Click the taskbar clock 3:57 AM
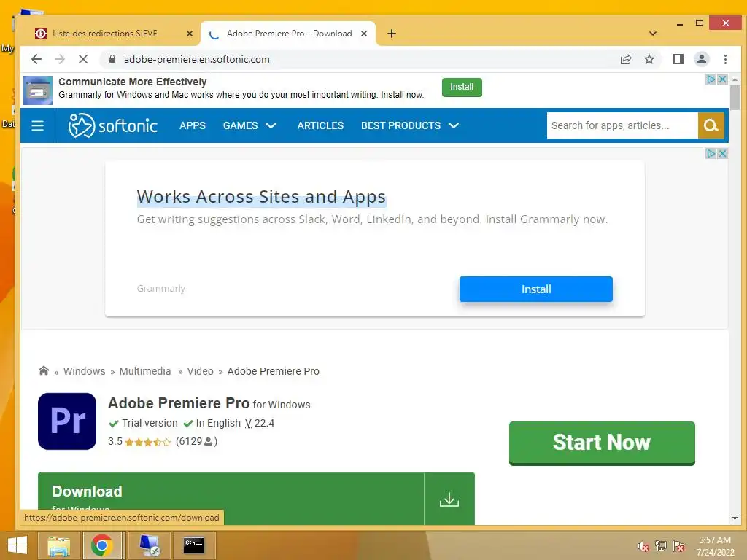 pos(715,546)
